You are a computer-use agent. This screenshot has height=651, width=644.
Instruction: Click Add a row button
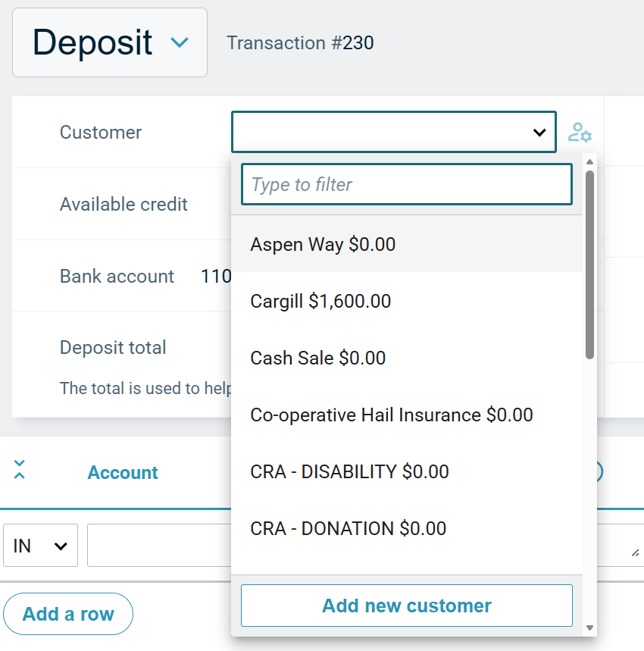tap(68, 614)
